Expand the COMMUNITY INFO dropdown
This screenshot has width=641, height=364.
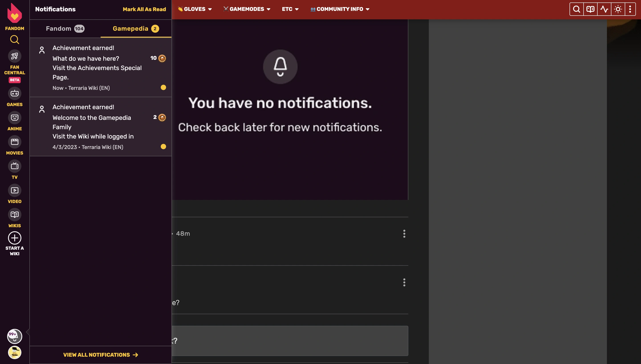(339, 9)
